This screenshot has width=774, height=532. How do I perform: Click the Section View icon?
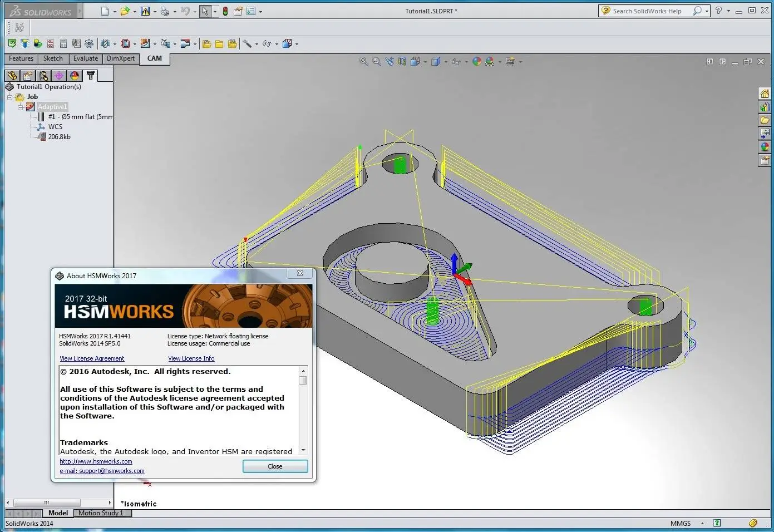[x=402, y=62]
